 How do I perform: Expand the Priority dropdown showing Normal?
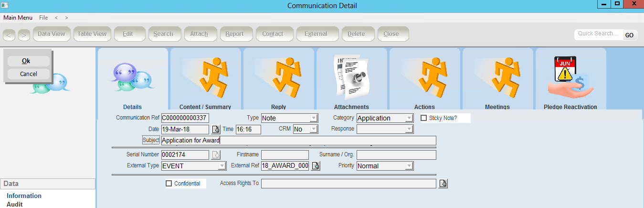tap(409, 166)
